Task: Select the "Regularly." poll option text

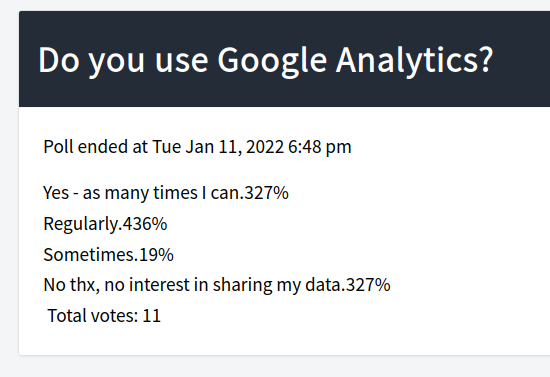Action: click(83, 224)
